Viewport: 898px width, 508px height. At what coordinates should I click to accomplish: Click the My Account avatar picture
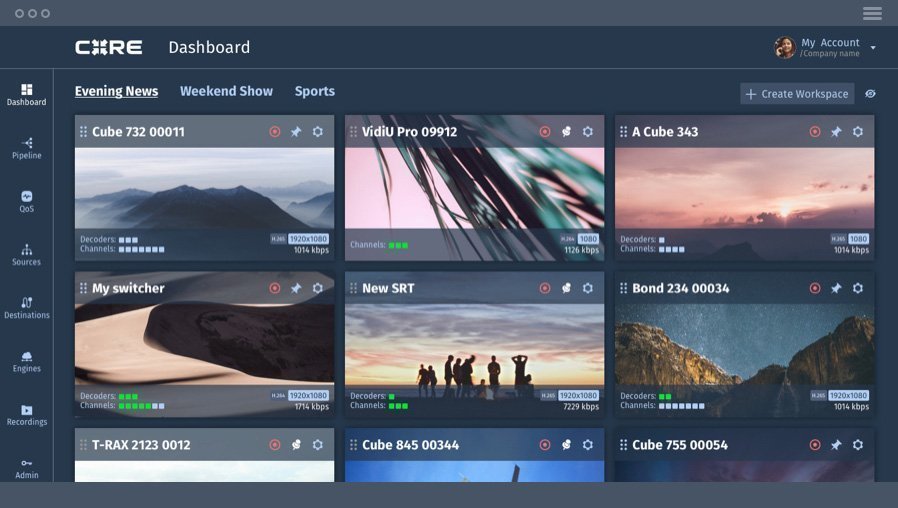[x=785, y=48]
